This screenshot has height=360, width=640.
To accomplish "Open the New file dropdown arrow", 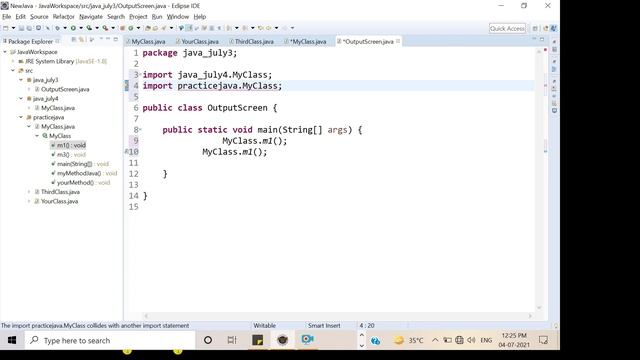I will click(x=13, y=28).
